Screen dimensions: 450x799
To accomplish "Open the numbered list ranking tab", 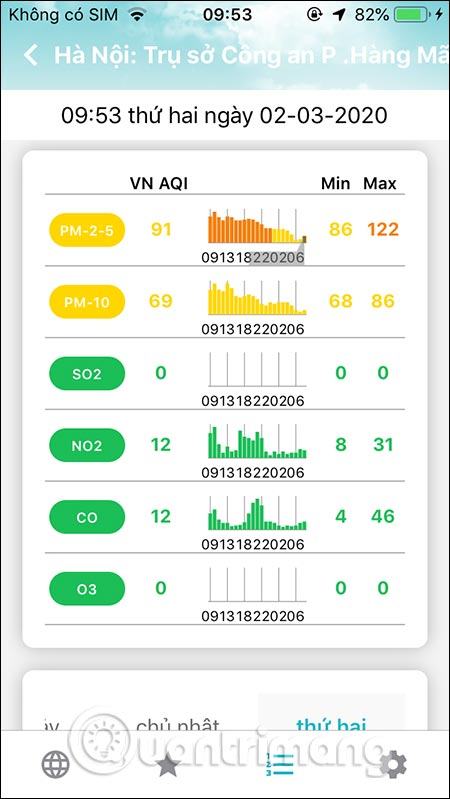I will (x=279, y=764).
